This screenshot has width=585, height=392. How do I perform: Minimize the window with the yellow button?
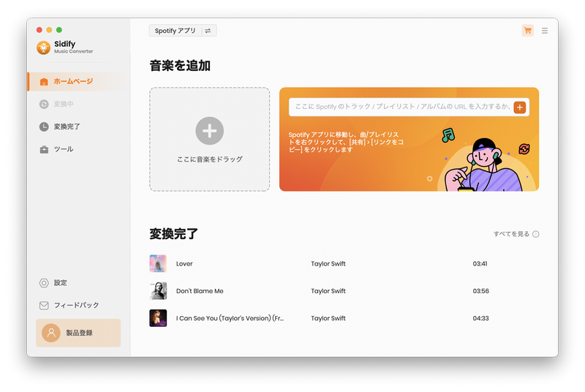point(49,30)
